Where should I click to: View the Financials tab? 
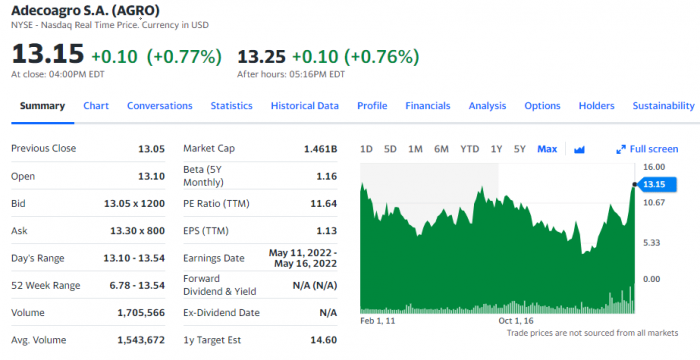pyautogui.click(x=428, y=106)
